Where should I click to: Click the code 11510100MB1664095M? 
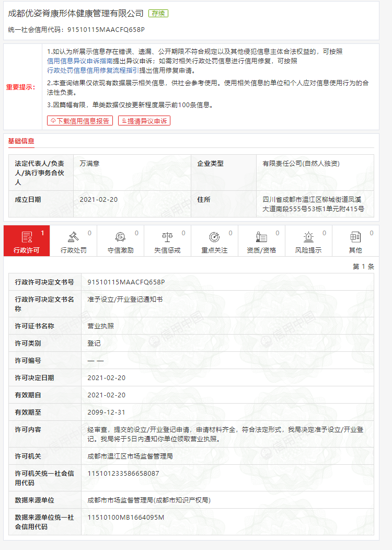[125, 518]
